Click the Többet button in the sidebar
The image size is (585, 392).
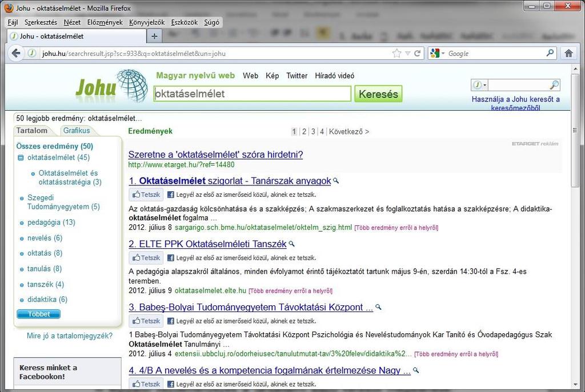pos(38,314)
